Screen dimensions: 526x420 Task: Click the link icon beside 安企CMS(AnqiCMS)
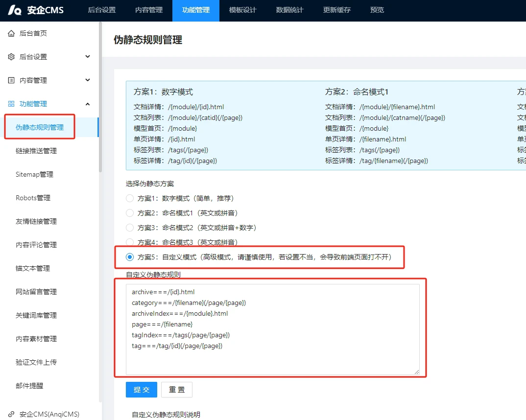point(11,414)
